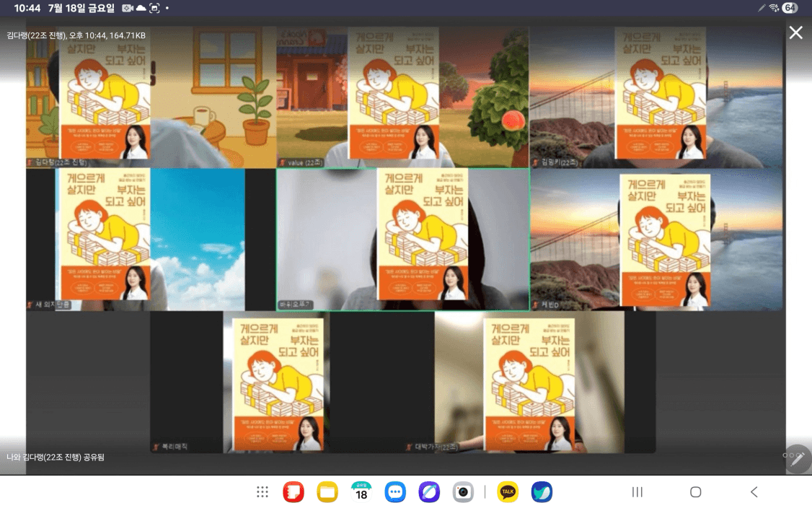
Task: Tap the image info line with 164.71KB
Action: tap(76, 35)
